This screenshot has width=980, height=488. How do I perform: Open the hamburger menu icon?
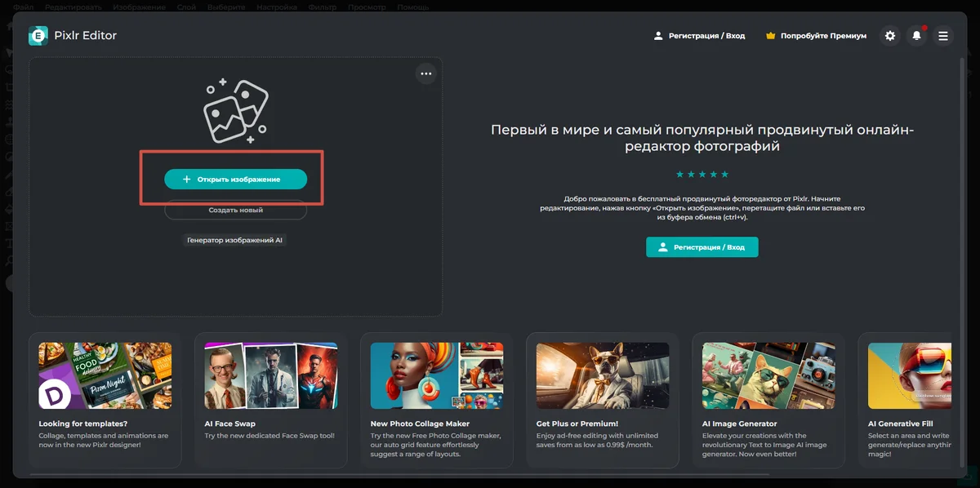[943, 36]
